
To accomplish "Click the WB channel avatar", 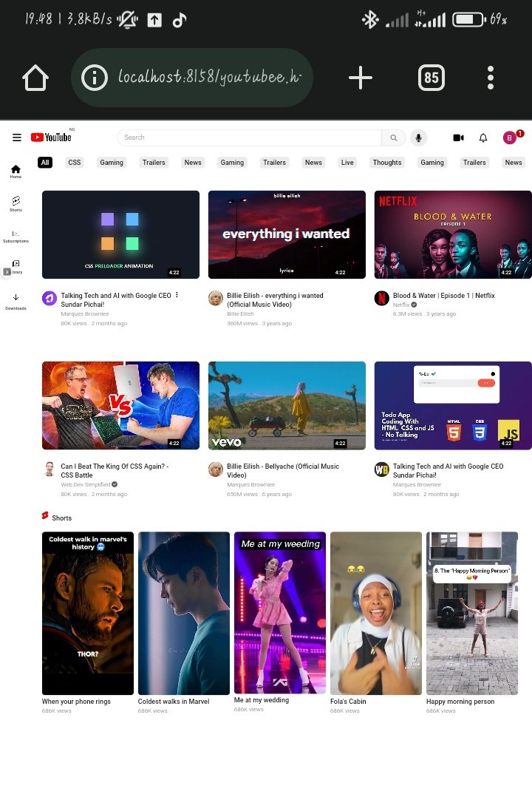I will [381, 469].
